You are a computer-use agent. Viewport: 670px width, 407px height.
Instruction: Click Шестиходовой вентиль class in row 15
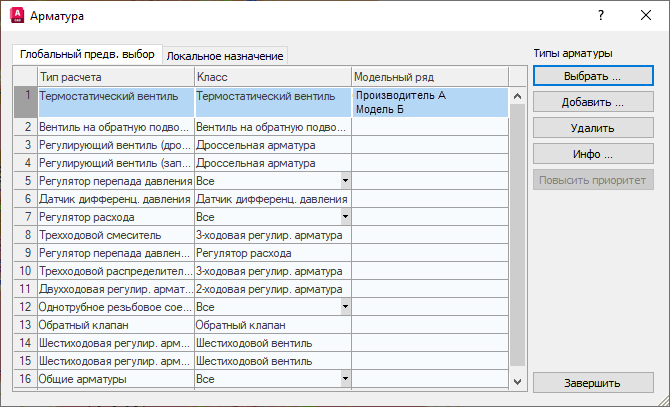[273, 361]
